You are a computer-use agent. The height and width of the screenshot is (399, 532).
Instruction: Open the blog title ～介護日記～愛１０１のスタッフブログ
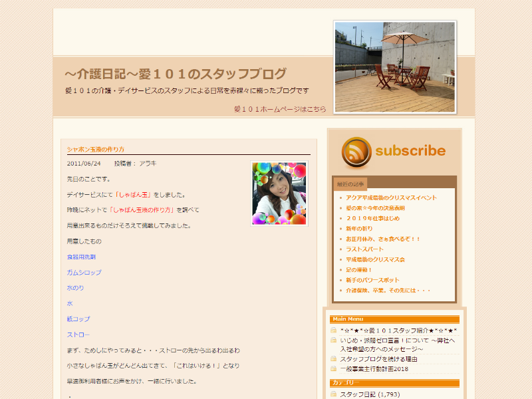(x=176, y=74)
